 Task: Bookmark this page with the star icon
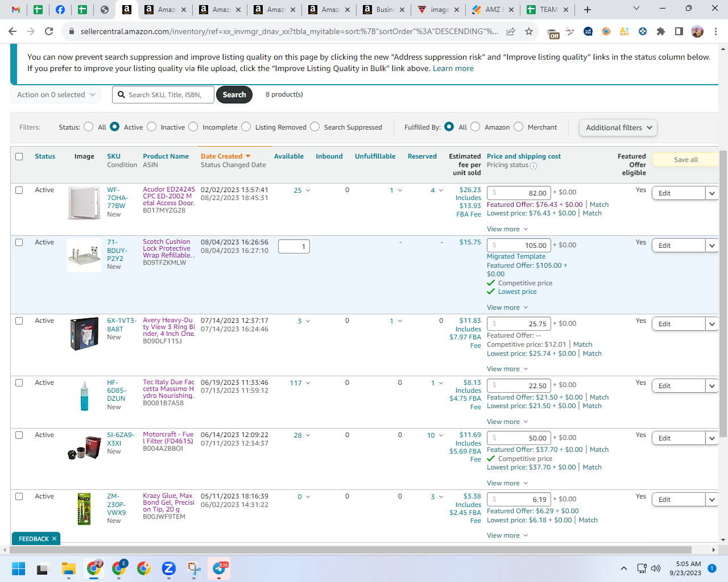pos(529,31)
